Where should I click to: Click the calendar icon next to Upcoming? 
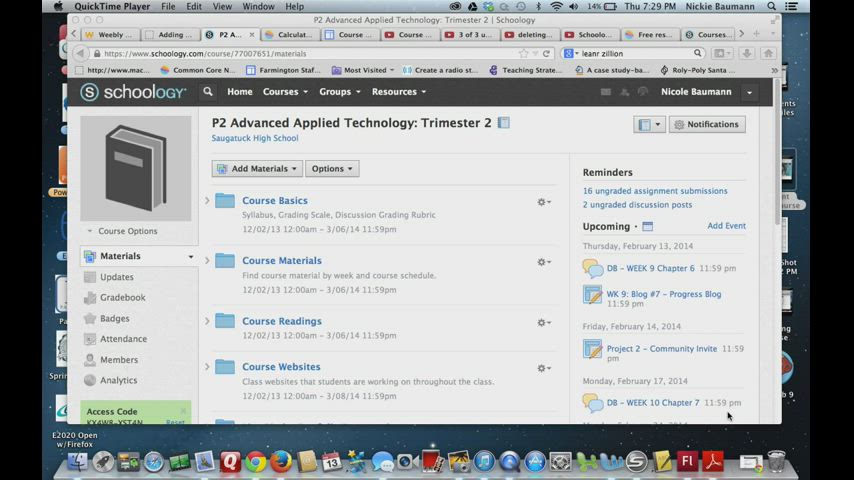coord(647,227)
